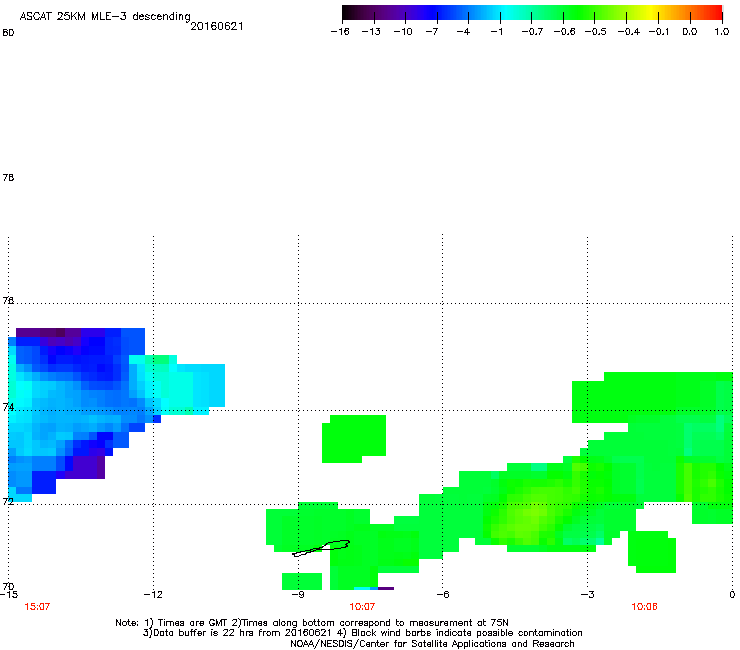Click the colorbar label "-10"
Image resolution: width=740 pixels, height=650 pixels.
403,32
